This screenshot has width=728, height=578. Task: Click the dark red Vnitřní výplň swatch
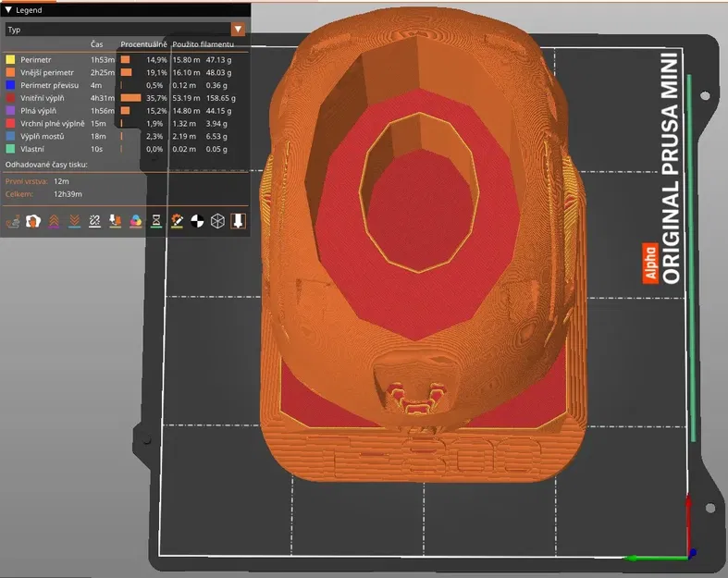[x=10, y=98]
